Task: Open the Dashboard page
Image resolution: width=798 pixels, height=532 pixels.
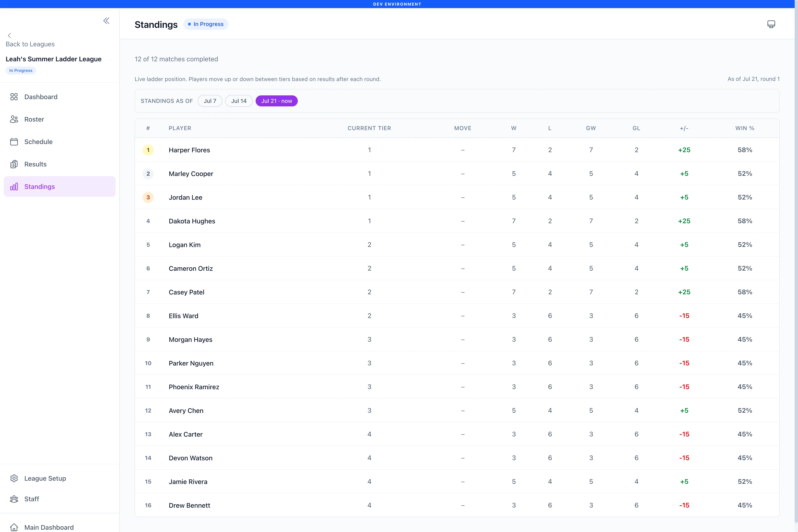Action: tap(60, 97)
